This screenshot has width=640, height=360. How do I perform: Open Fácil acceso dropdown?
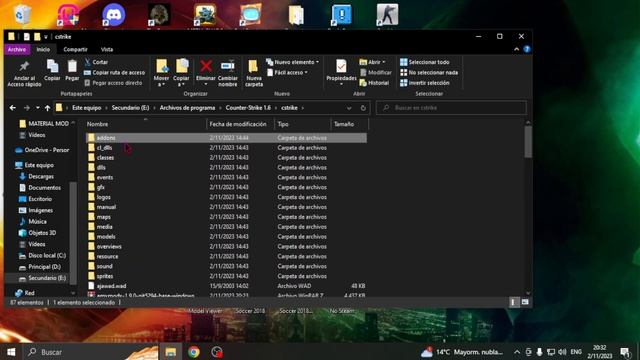coord(287,73)
